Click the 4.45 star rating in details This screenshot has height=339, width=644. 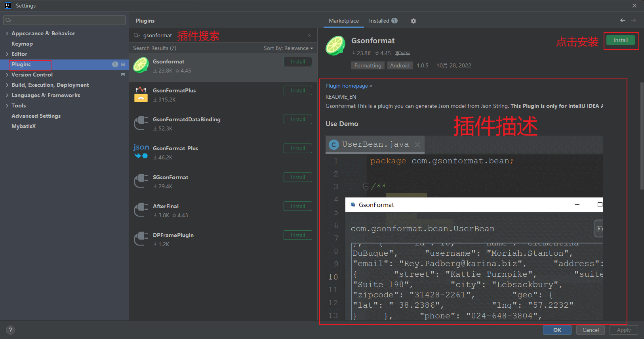383,53
